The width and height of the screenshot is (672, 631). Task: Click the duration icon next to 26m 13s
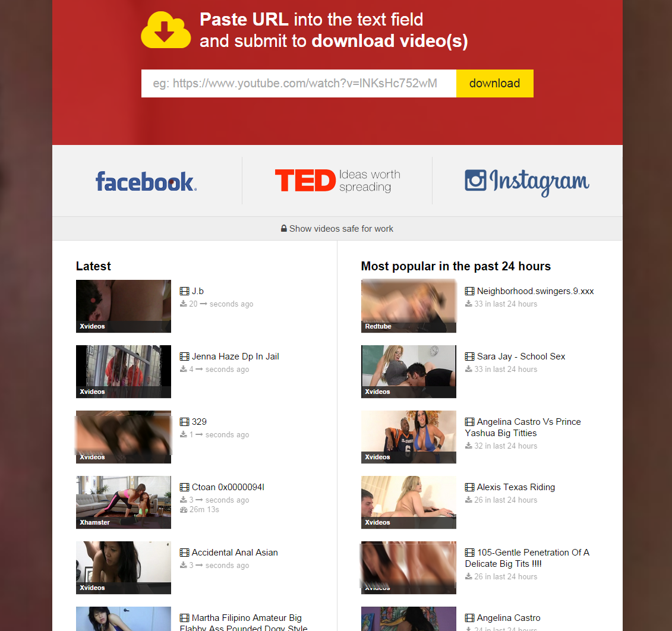coord(184,510)
